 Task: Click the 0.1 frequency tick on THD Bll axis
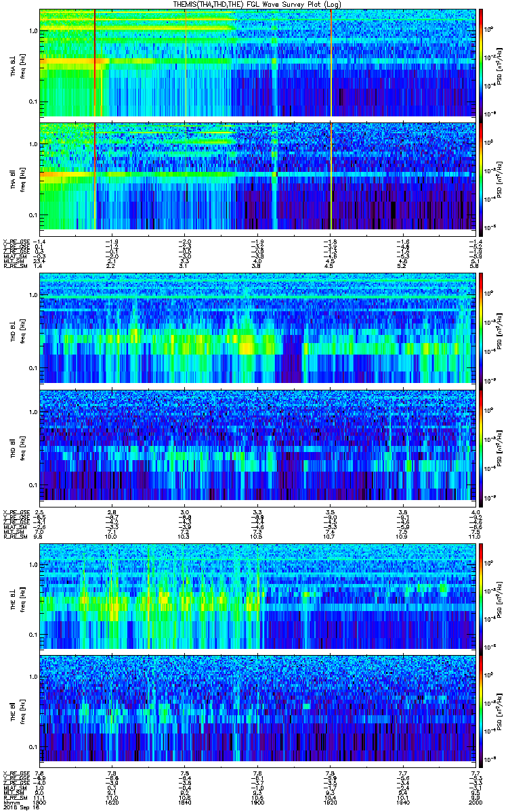(x=33, y=484)
